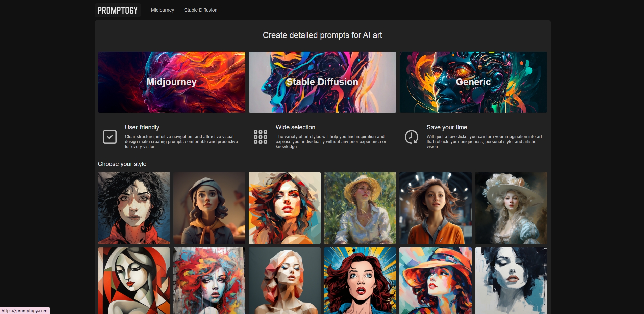Choose the 3D cartoon girl with beret
This screenshot has width=644, height=314.
209,208
